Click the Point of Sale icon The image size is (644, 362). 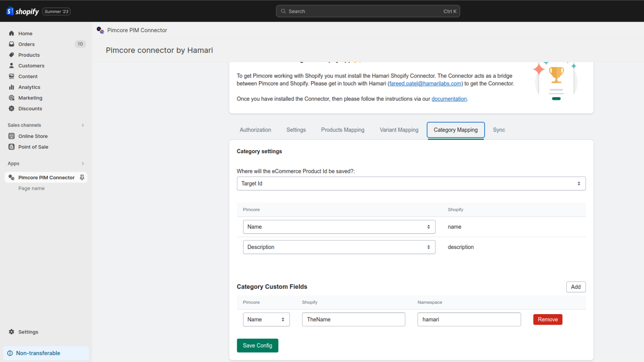(12, 147)
